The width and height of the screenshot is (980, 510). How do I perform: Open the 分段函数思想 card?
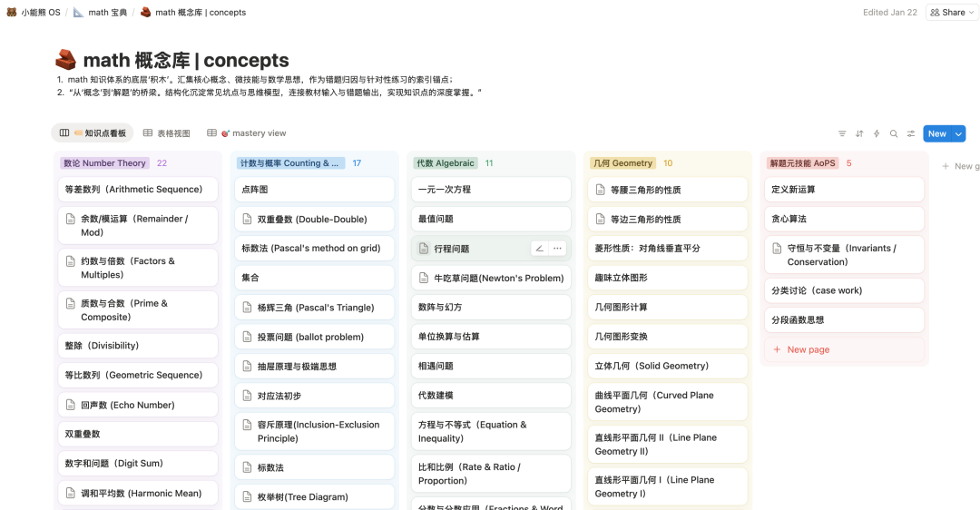(x=844, y=320)
